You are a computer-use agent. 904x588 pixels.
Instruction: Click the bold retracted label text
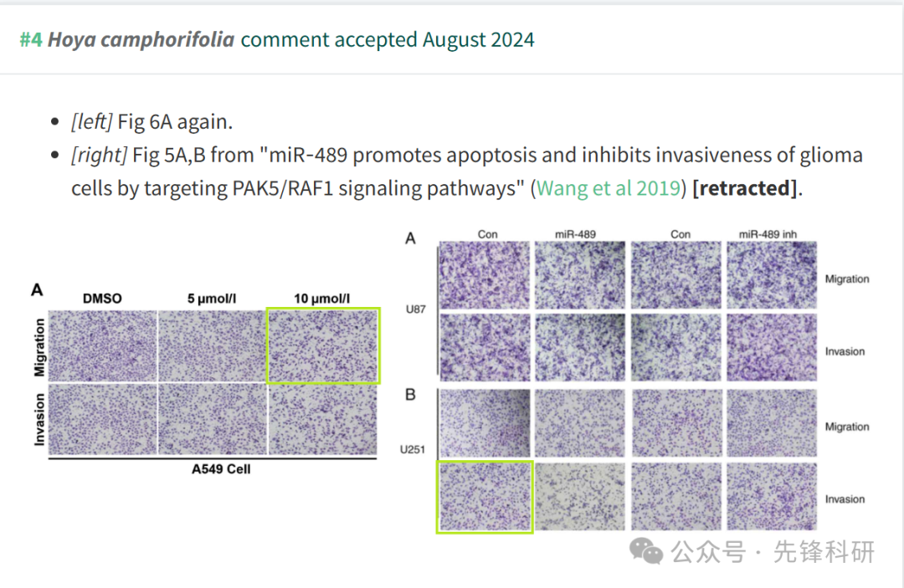click(744, 188)
